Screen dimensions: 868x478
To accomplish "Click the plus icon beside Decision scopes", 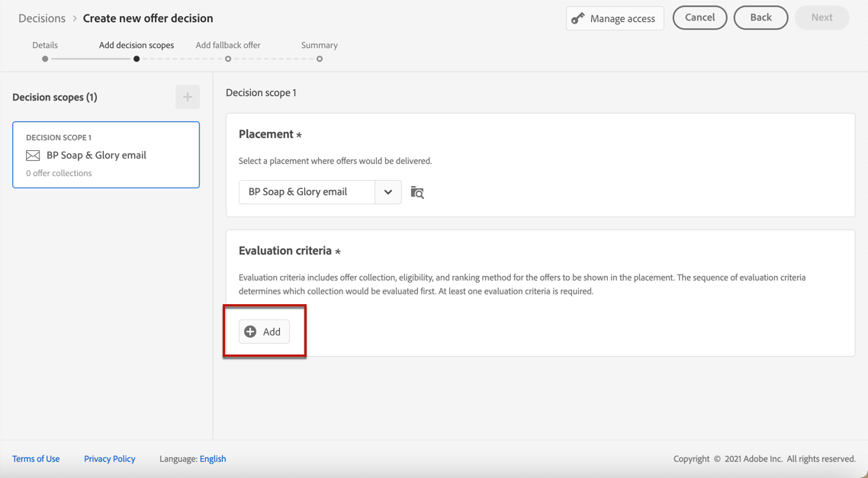I will (188, 97).
